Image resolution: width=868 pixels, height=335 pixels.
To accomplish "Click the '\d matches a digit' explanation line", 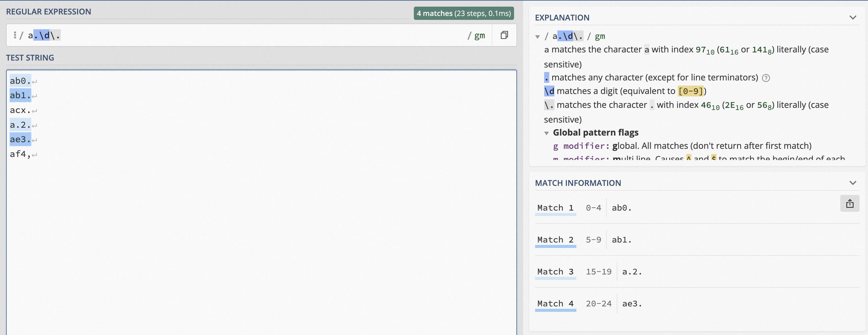I will pos(625,91).
